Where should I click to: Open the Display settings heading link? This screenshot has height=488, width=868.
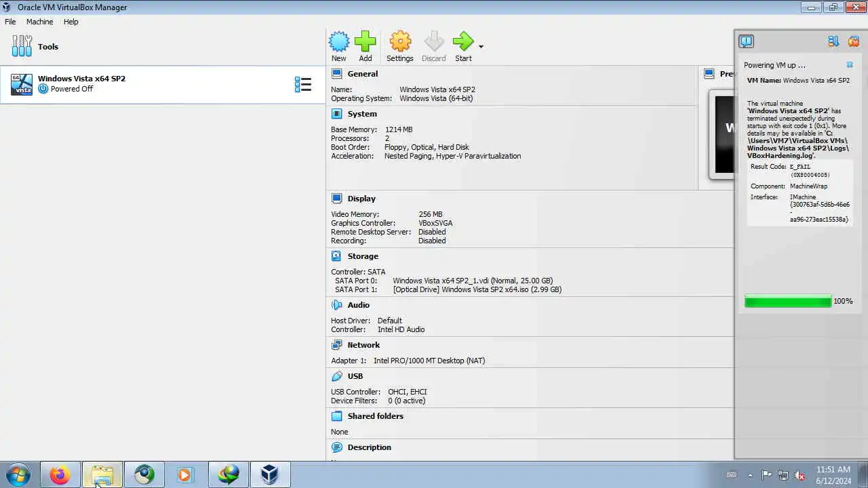tap(361, 199)
